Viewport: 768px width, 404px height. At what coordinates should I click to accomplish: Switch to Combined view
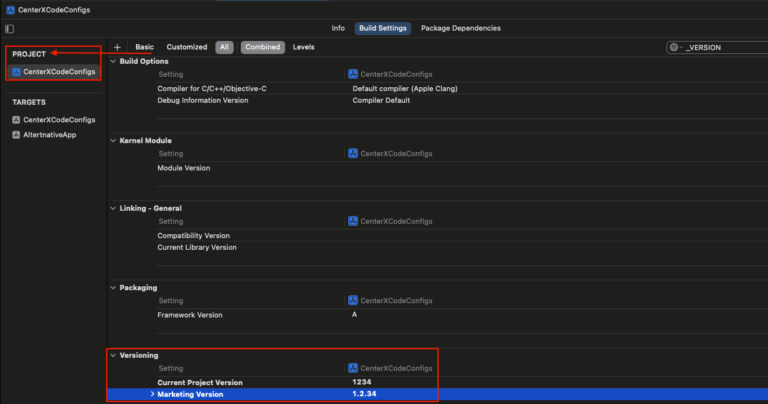[263, 47]
